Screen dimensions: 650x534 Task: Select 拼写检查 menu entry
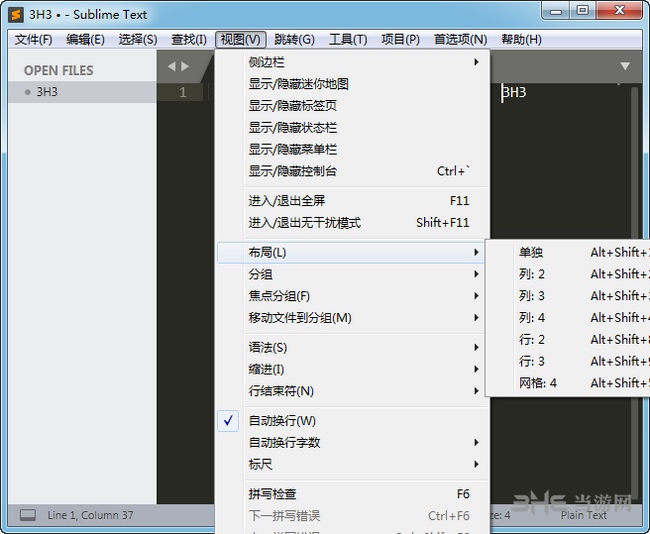[x=350, y=494]
